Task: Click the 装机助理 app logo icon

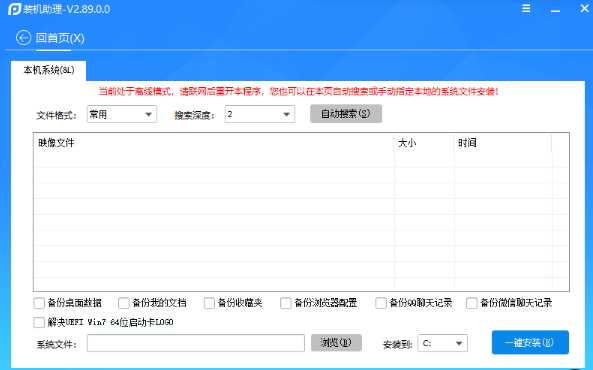Action: click(14, 9)
